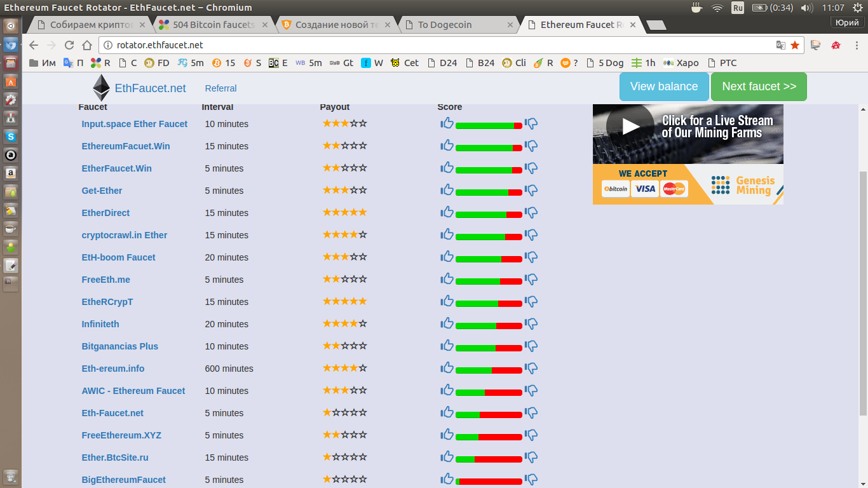Click bookmark star in address bar
Viewport: 868px width, 488px height.
point(795,45)
